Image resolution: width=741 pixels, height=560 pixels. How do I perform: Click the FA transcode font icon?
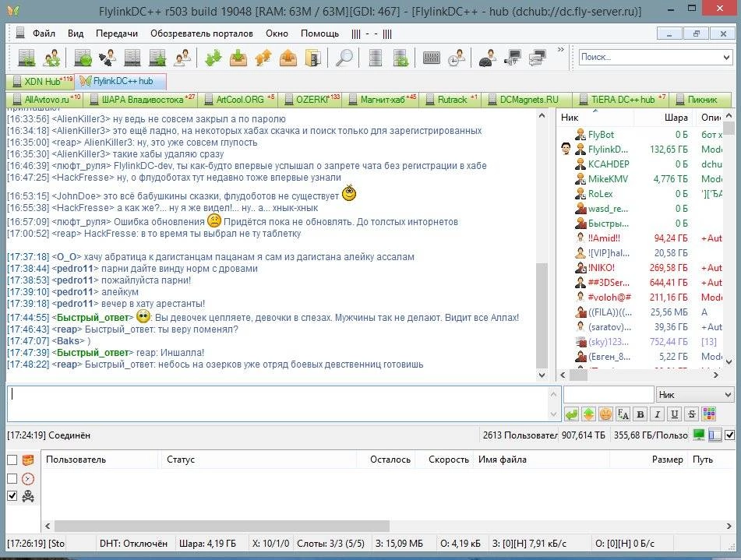(x=623, y=414)
